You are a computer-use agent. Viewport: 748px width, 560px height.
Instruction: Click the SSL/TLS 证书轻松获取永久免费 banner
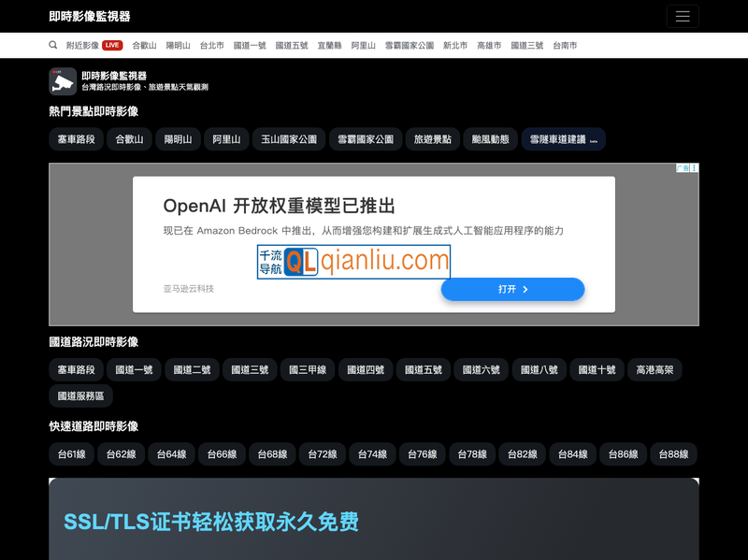pos(209,523)
